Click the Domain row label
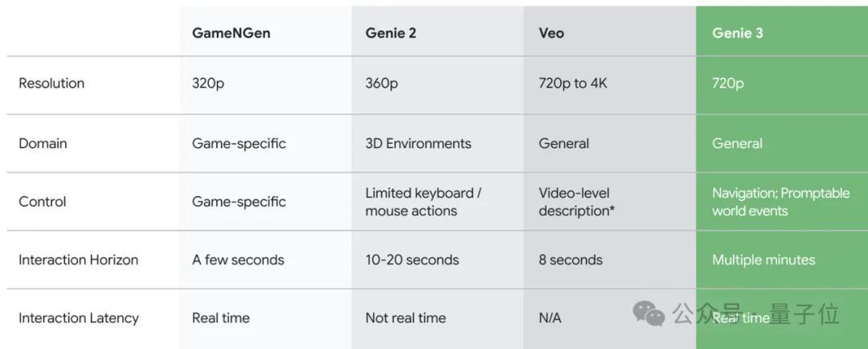The image size is (868, 349). (43, 143)
